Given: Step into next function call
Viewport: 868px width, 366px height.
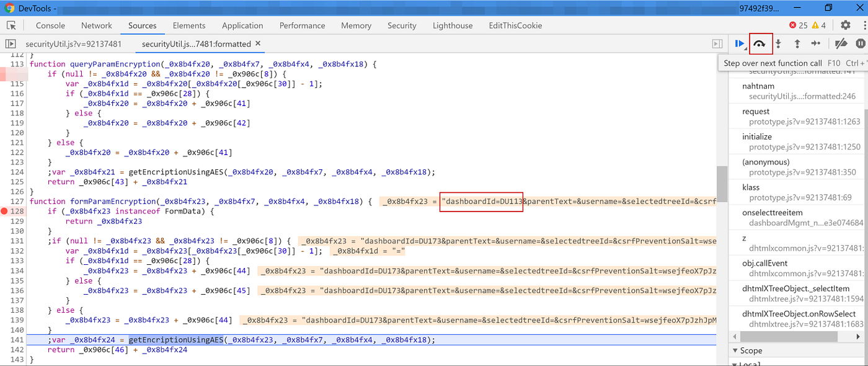Looking at the screenshot, I should [x=778, y=43].
